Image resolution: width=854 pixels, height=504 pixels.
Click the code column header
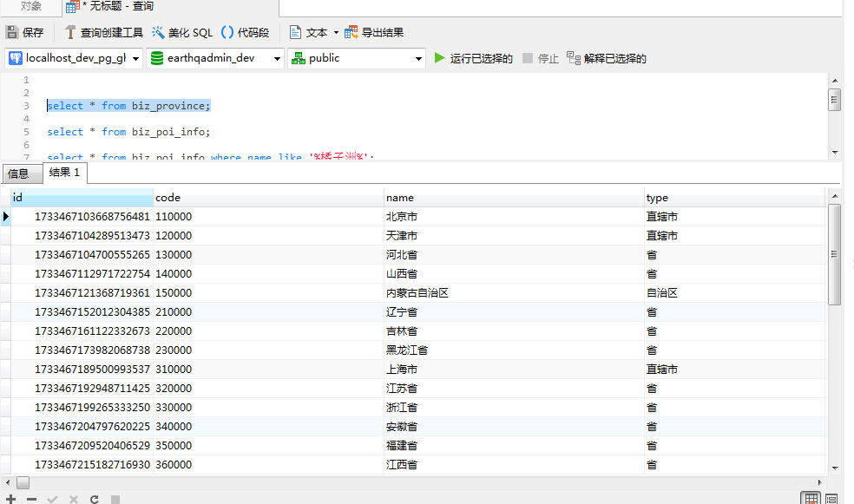268,198
